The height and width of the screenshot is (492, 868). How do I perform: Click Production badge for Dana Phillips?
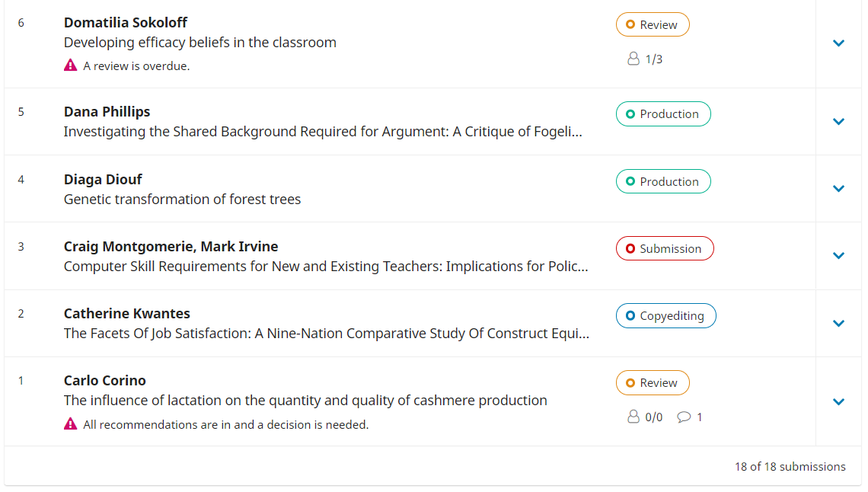[662, 114]
